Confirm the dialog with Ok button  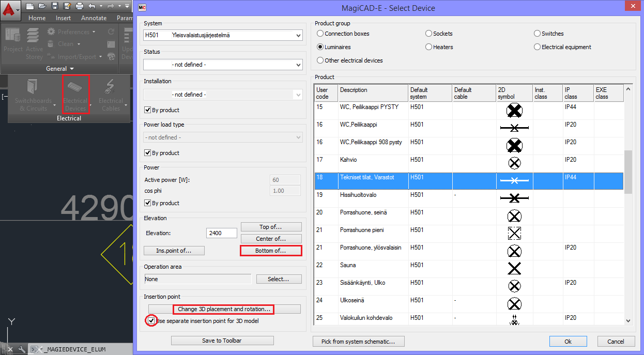[568, 342]
